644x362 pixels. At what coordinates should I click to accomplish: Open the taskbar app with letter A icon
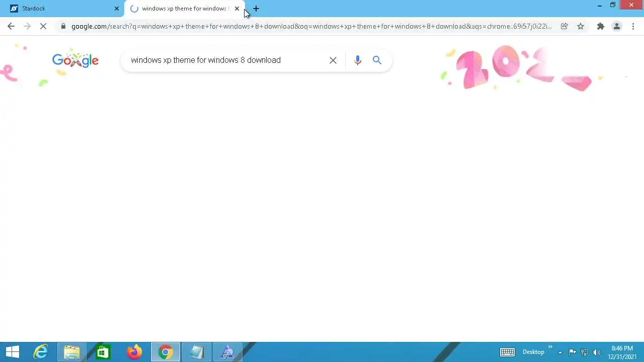(228, 352)
